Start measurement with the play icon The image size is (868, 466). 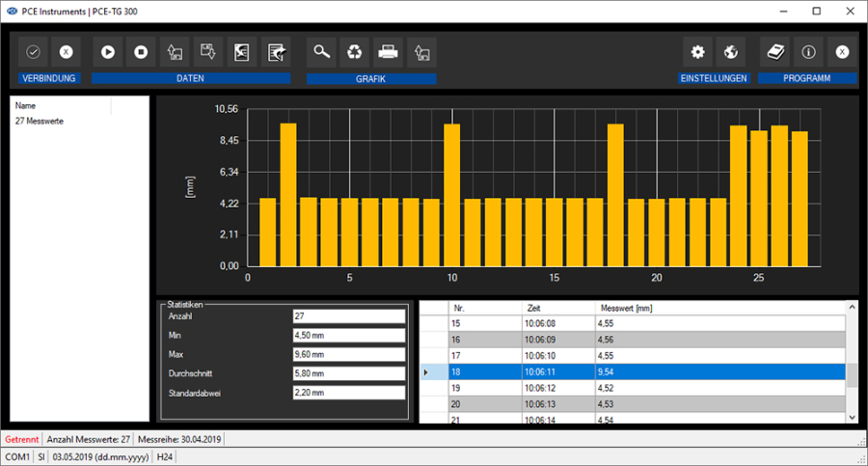coord(108,52)
